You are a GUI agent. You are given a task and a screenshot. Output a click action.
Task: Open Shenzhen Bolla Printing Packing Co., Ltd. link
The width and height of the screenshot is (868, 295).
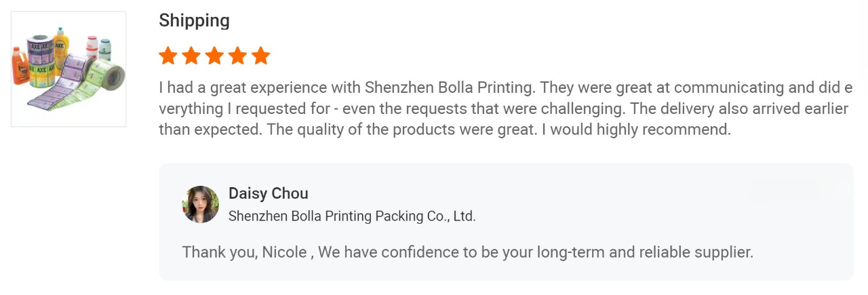[x=352, y=216]
